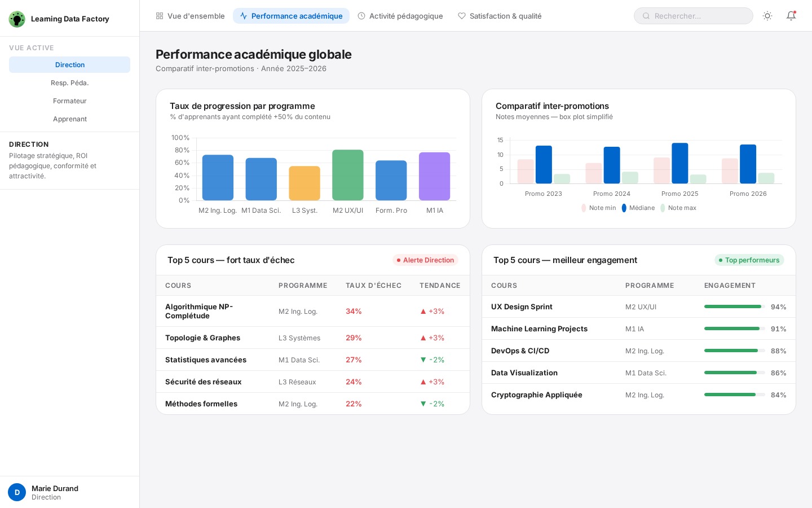This screenshot has height=508, width=812.
Task: Click the Top performeurs badge
Action: pos(749,260)
